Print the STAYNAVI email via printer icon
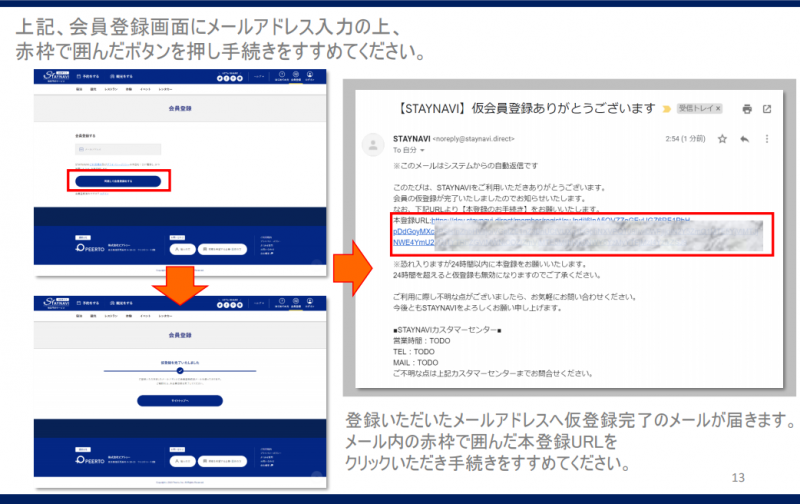Image resolution: width=800 pixels, height=504 pixels. (747, 109)
